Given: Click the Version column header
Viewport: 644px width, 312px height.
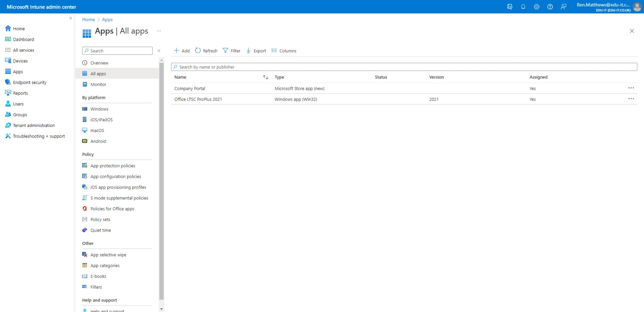Looking at the screenshot, I should pos(437,77).
